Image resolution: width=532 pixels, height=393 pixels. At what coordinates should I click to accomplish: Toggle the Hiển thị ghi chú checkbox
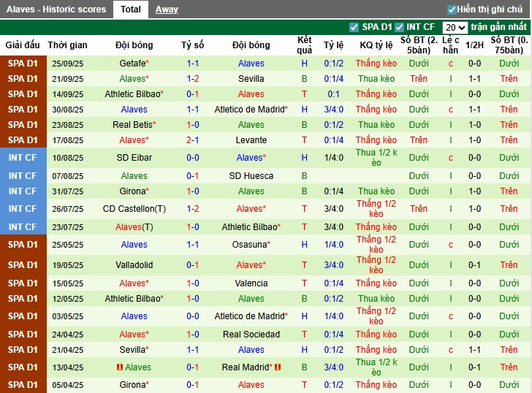[452, 9]
